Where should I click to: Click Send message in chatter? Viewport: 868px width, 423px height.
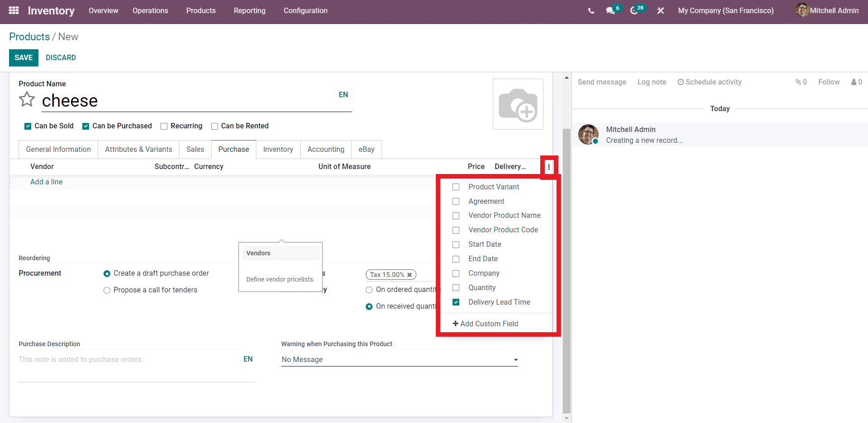pos(602,82)
